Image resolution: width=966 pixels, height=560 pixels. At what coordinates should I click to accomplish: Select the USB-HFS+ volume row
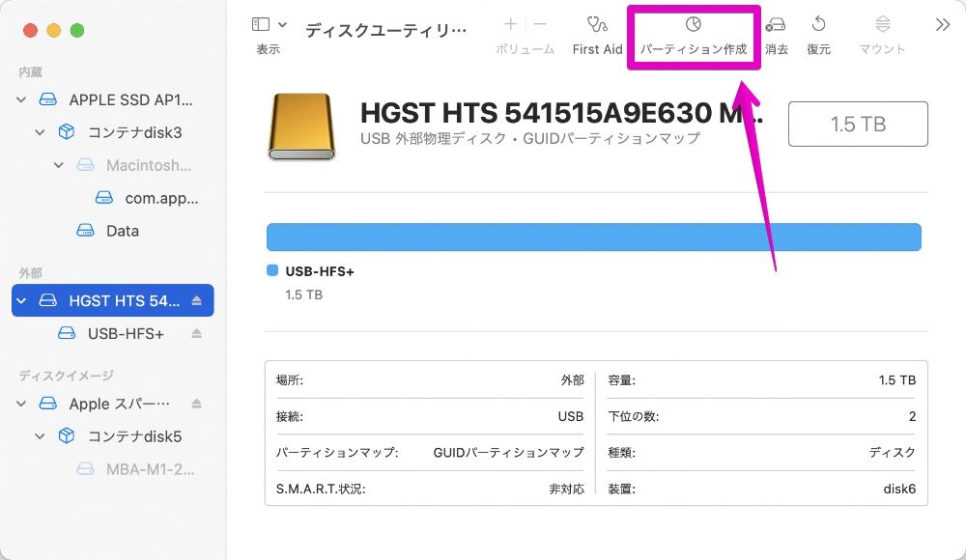click(x=113, y=333)
